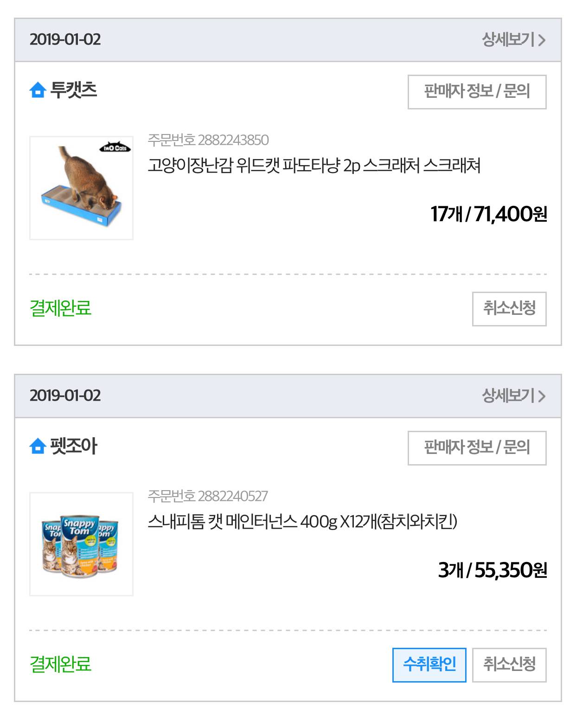Open 상세보기 for the 투캣츠 order
Image resolution: width=576 pixels, height=728 pixels.
point(513,40)
